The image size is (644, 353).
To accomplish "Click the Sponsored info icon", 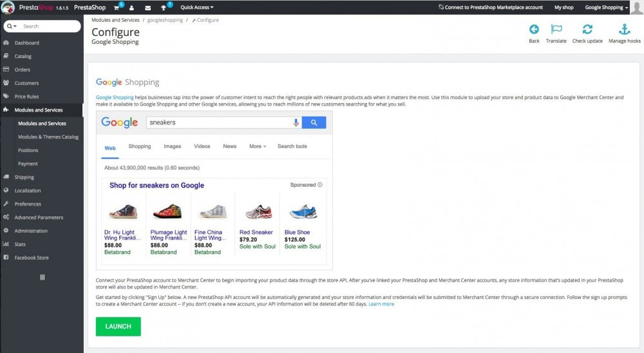I will point(320,185).
